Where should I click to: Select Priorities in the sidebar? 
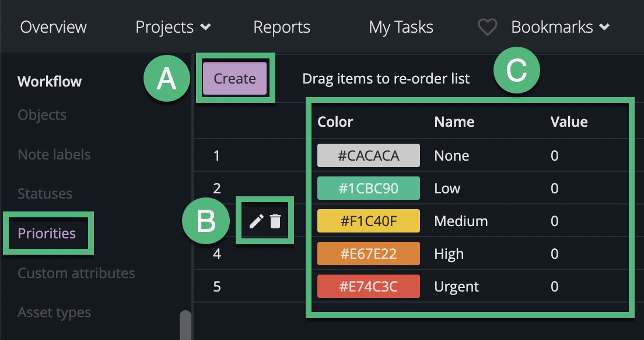pyautogui.click(x=47, y=234)
